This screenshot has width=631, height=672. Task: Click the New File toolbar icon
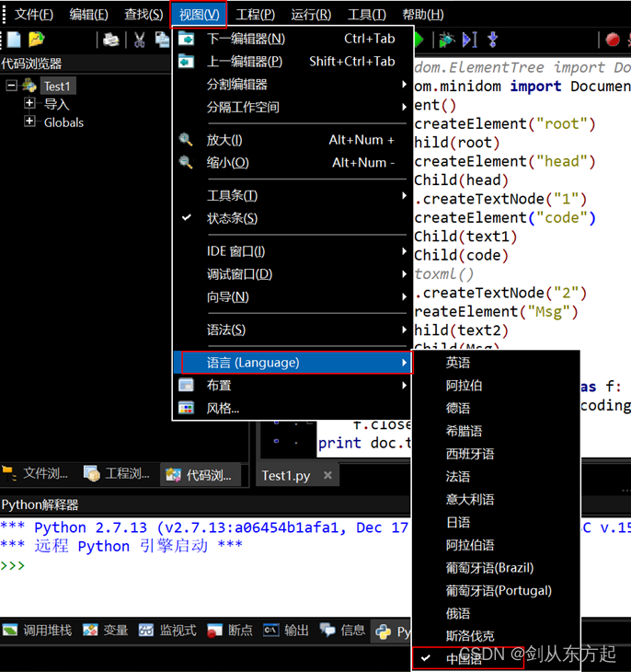(x=14, y=40)
